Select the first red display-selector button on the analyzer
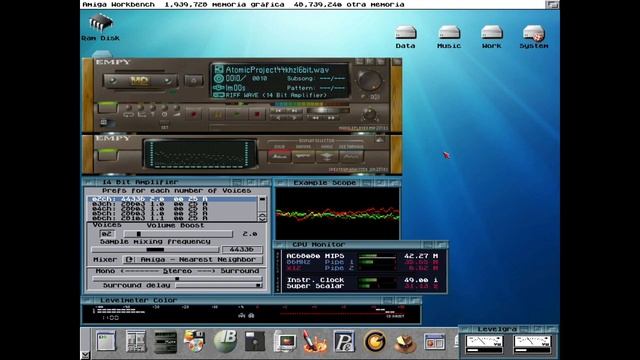 (x=280, y=156)
